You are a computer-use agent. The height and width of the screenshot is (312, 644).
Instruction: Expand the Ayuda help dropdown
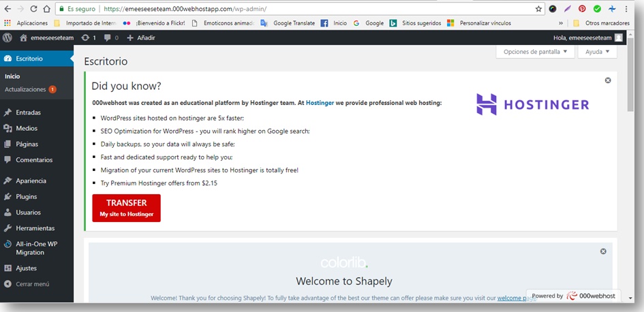point(597,52)
